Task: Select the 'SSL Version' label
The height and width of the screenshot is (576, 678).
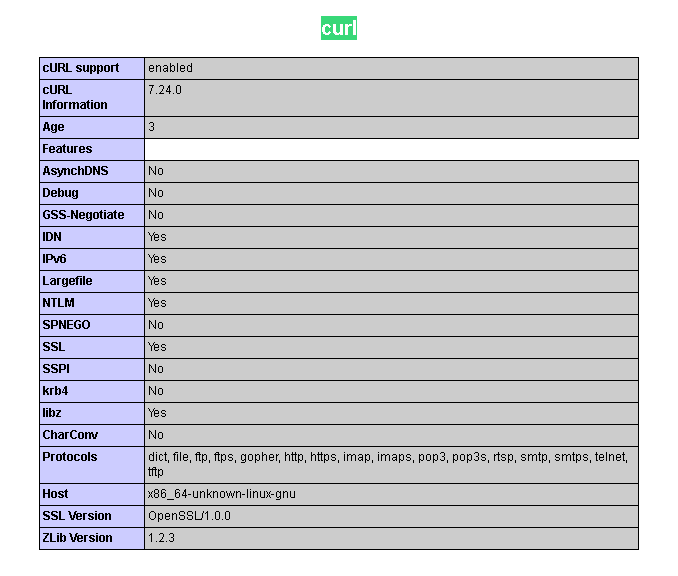Action: pyautogui.click(x=77, y=516)
